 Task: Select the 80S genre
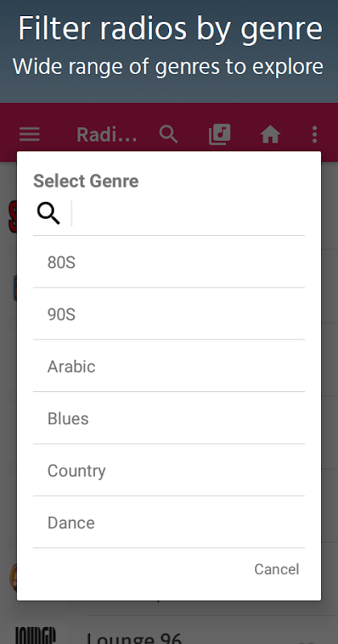coord(169,262)
